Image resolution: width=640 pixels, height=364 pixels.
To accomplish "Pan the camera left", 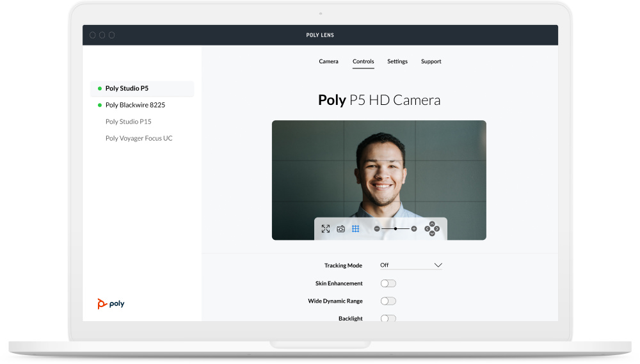I will point(427,229).
